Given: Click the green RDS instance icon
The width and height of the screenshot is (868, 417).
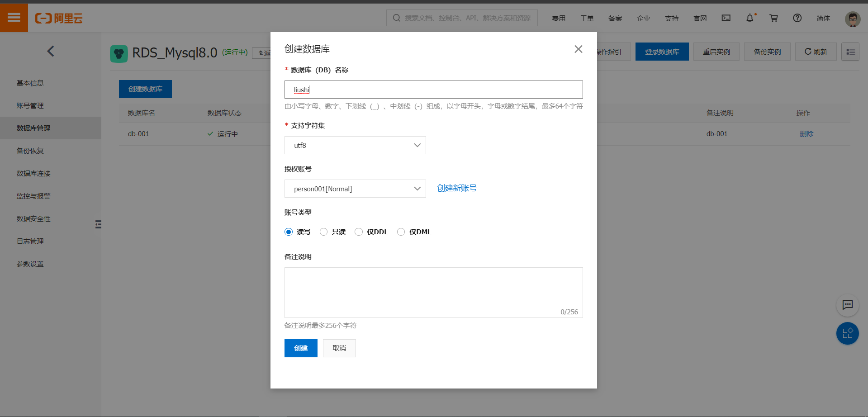Looking at the screenshot, I should (119, 53).
